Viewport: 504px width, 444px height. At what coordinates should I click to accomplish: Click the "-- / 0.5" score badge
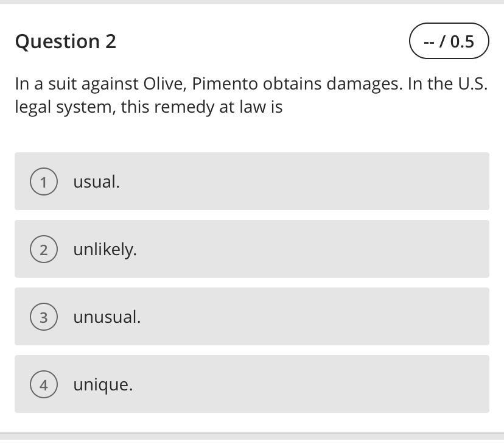point(449,41)
